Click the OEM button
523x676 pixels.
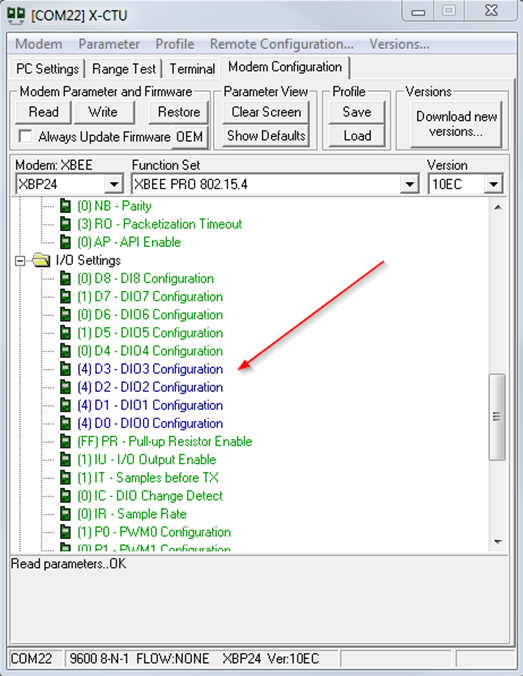pos(190,137)
